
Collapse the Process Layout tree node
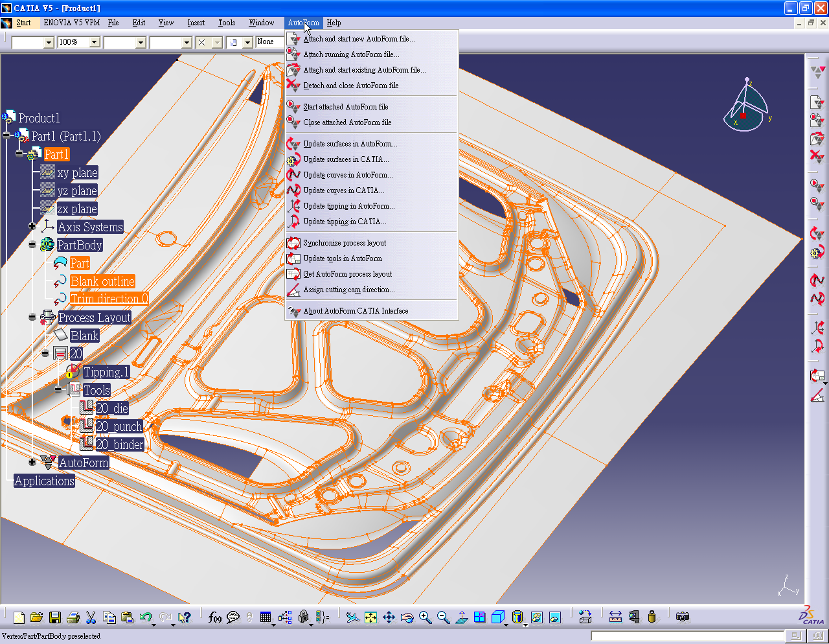point(32,317)
